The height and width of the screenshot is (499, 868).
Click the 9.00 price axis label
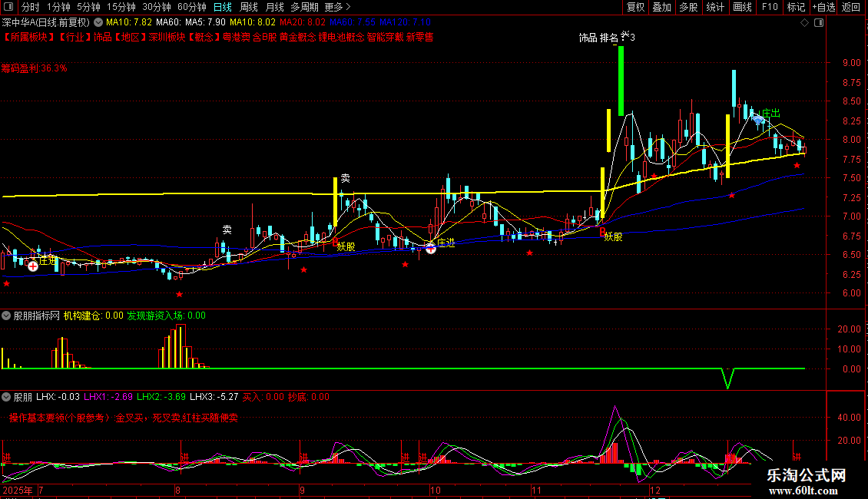(851, 63)
